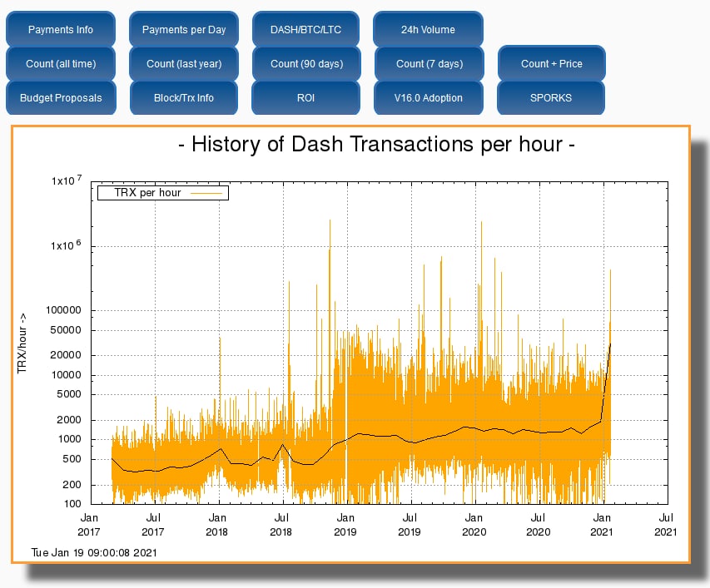Open the Payments Info page
Screen dimensions: 710x588
point(61,29)
